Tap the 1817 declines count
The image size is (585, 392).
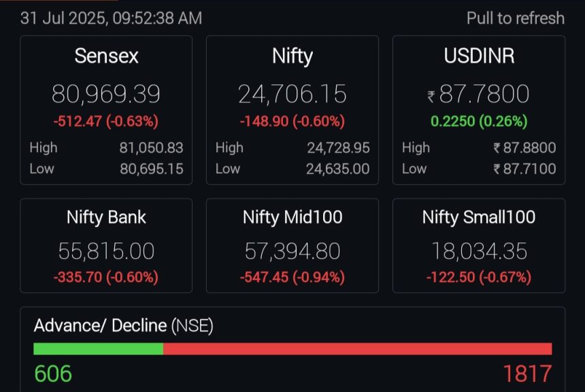527,374
